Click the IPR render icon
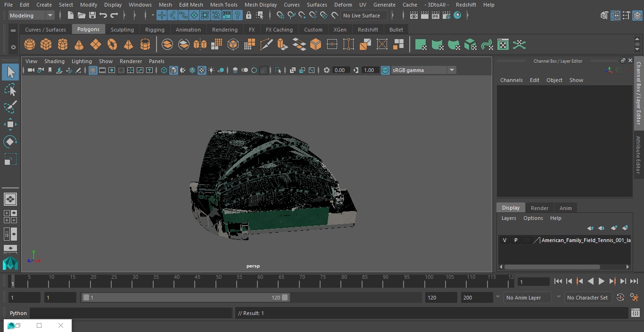Viewport: 644px width, 332px height. (x=435, y=16)
